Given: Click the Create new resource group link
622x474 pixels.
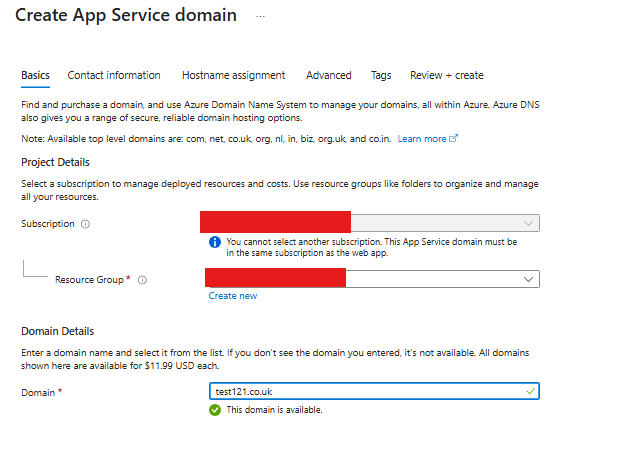Looking at the screenshot, I should point(233,296).
